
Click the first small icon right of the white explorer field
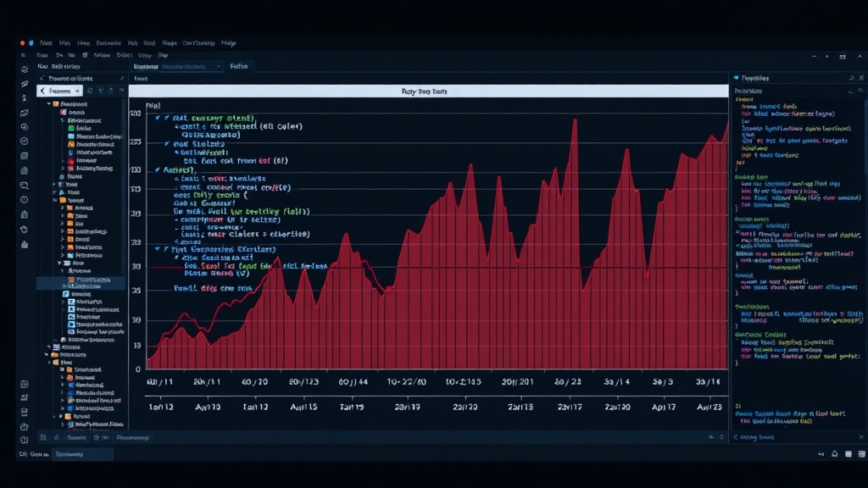point(90,90)
